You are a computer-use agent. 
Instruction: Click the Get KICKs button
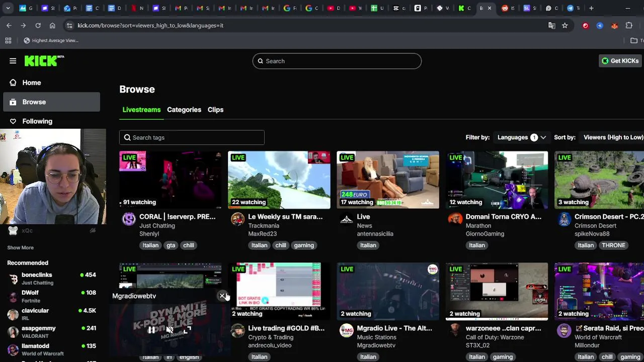(x=620, y=61)
